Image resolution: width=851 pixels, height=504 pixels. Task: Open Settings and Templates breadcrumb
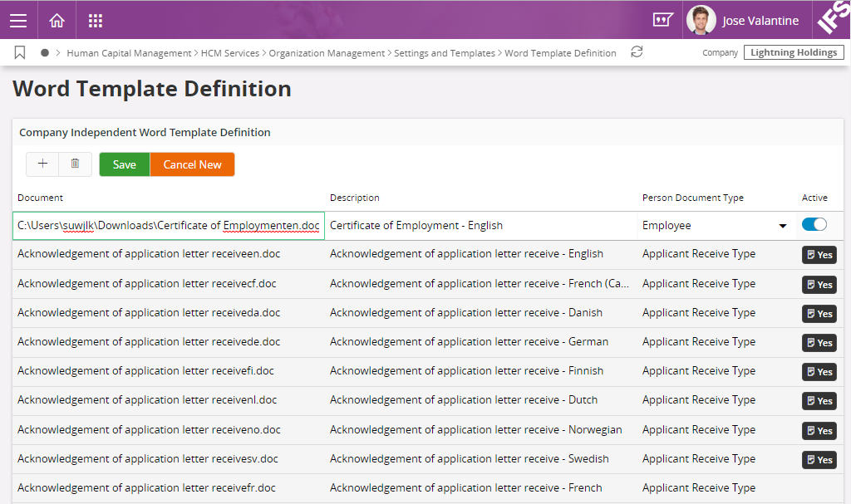pyautogui.click(x=444, y=53)
